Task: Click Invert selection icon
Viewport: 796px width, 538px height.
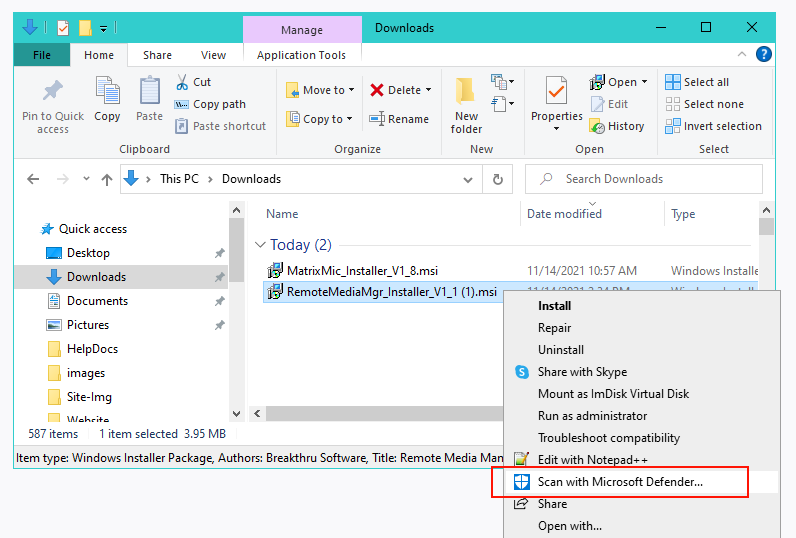Action: click(x=673, y=126)
